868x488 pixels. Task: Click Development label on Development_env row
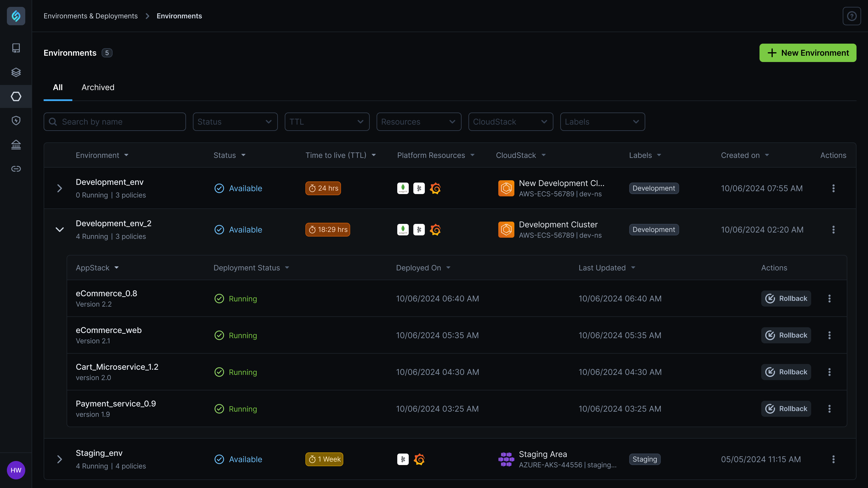click(654, 188)
